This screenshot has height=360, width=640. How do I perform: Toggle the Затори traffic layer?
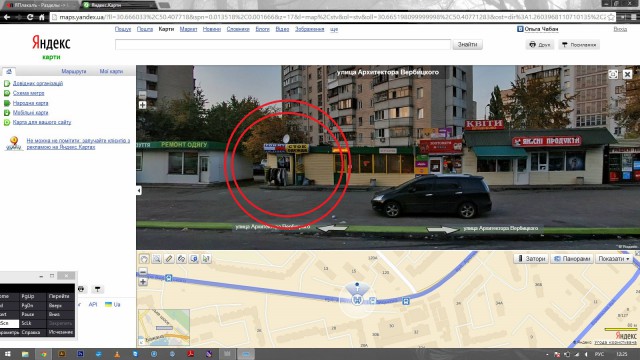tap(531, 258)
